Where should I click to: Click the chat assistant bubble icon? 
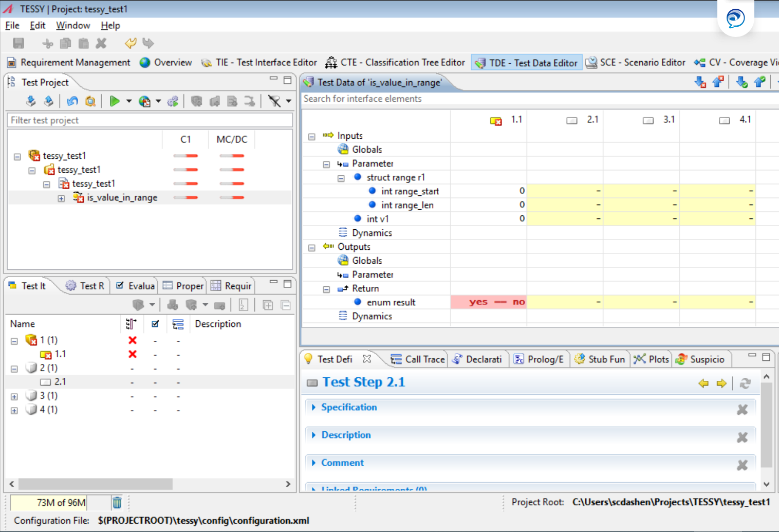tap(735, 18)
